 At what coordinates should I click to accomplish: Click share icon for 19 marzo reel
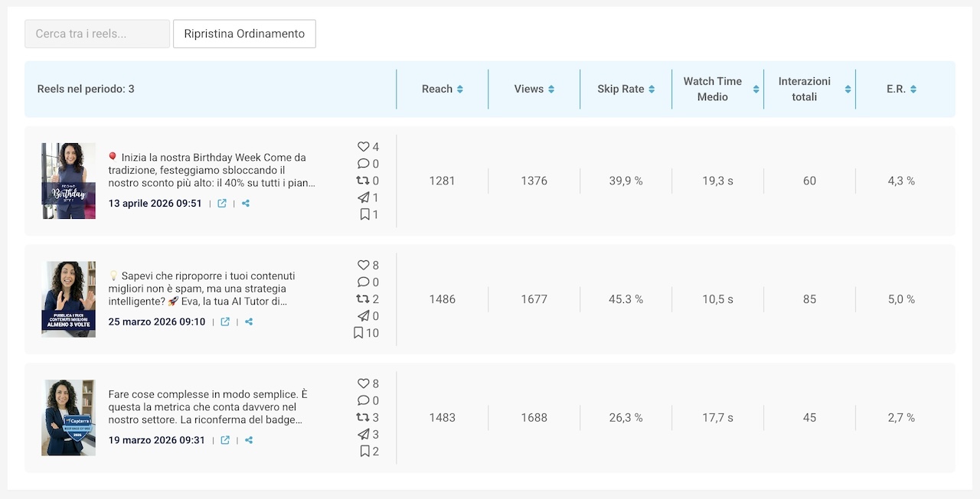click(x=249, y=441)
